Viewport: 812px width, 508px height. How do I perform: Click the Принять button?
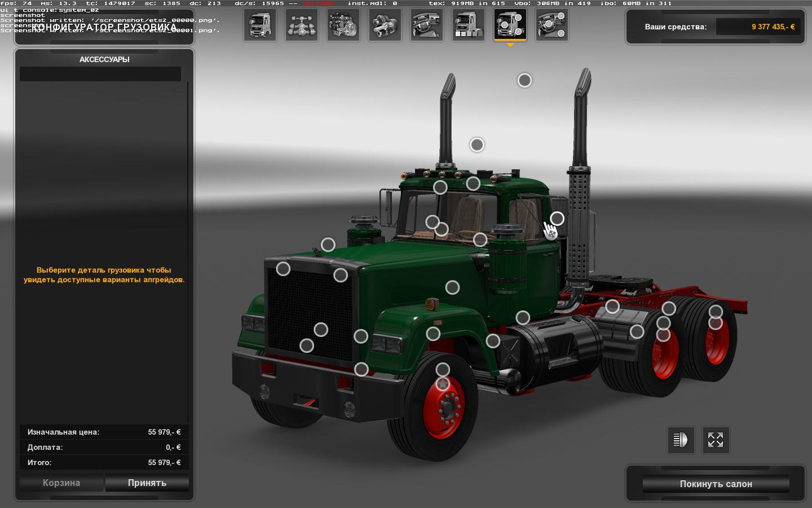point(147,483)
